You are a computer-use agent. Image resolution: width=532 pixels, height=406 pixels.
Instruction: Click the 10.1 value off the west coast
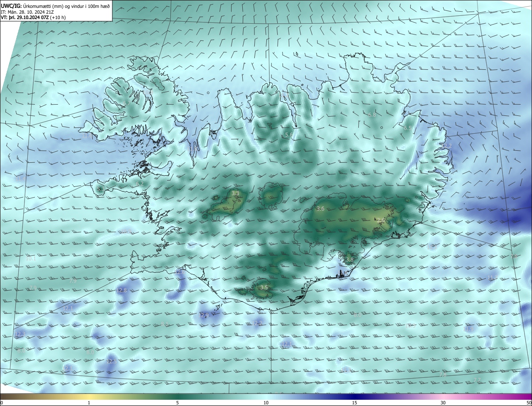tap(31, 258)
